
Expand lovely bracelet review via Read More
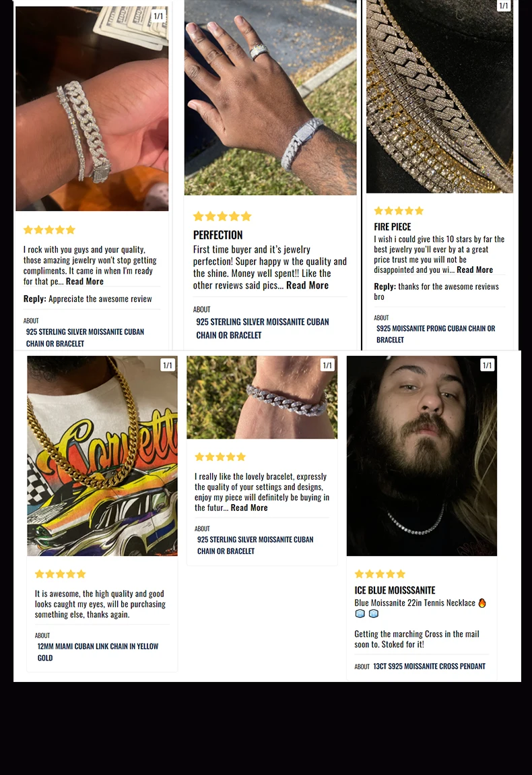[249, 507]
